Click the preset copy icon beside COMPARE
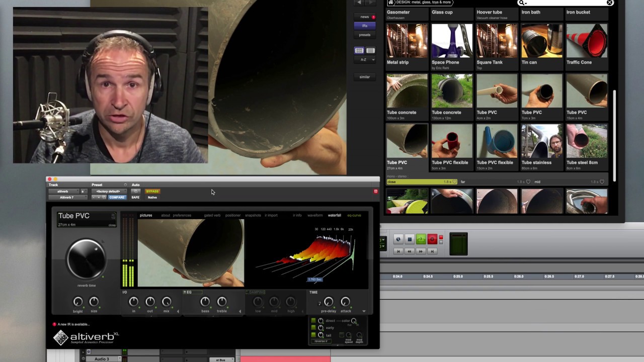Image resolution: width=644 pixels, height=362 pixels. pyautogui.click(x=104, y=197)
